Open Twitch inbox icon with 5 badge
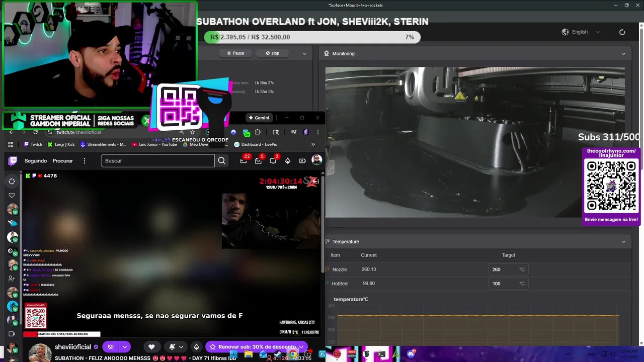The height and width of the screenshot is (362, 644). click(x=259, y=160)
